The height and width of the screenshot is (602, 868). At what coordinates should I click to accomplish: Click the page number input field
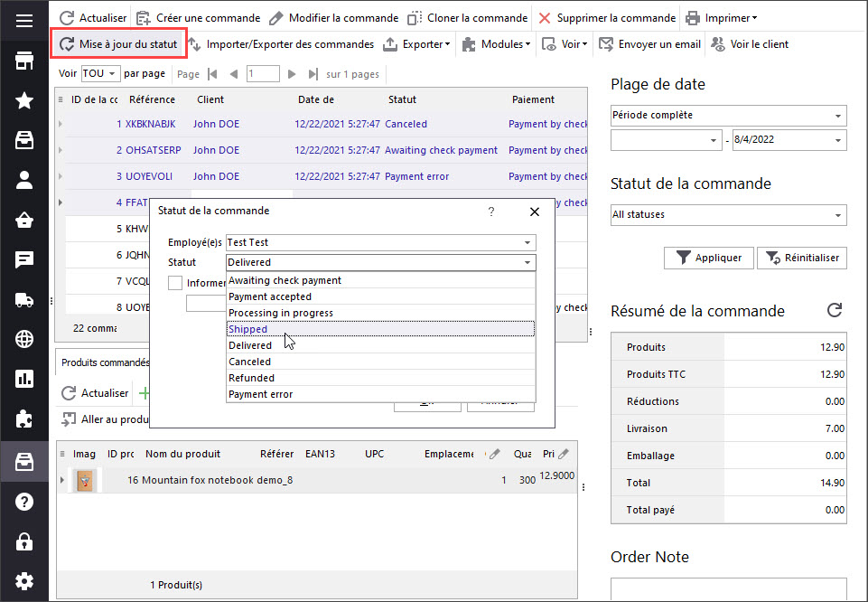coord(263,73)
